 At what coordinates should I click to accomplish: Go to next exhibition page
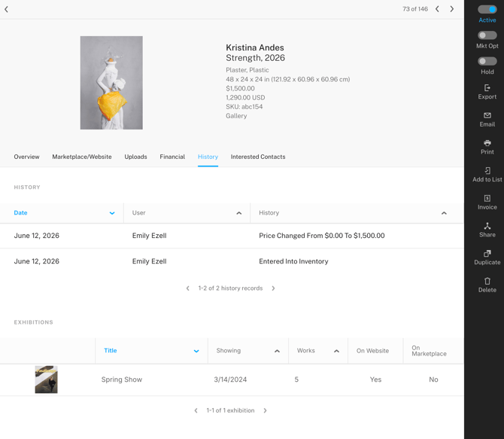(x=265, y=410)
